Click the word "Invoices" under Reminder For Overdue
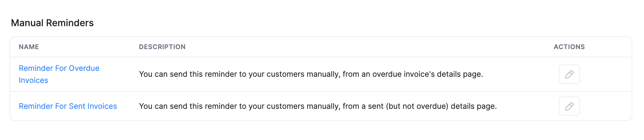 [x=33, y=80]
